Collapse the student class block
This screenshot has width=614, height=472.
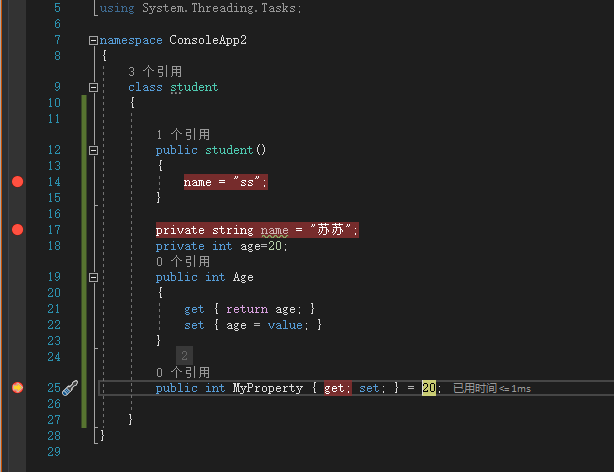(x=93, y=87)
